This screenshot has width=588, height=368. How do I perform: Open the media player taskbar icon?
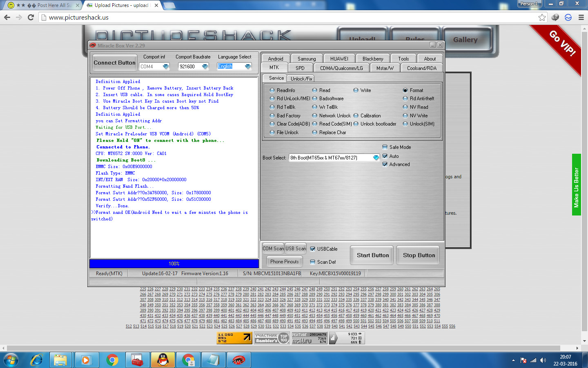coord(86,360)
